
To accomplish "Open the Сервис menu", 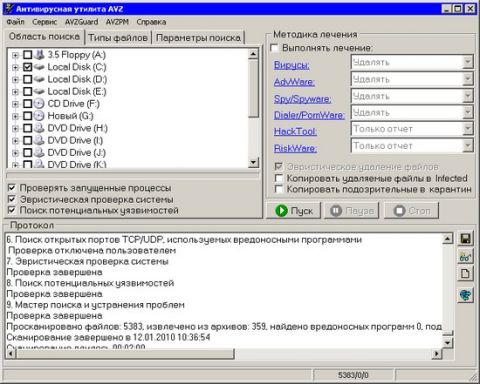I will tap(44, 22).
